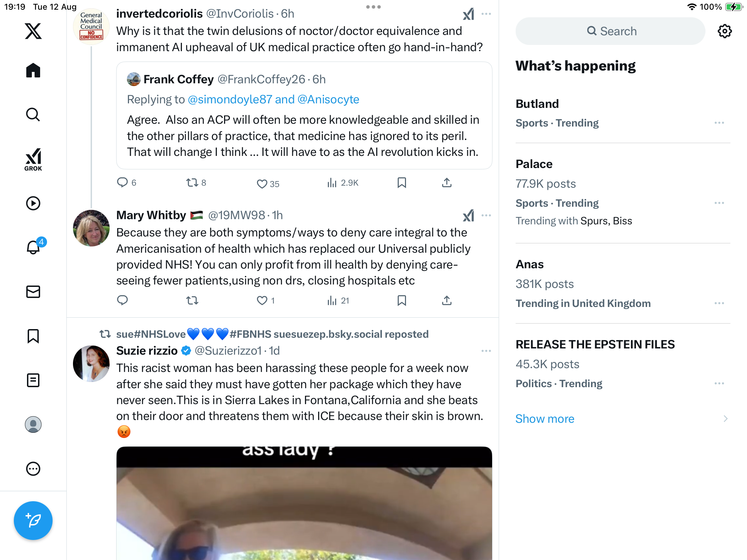Viewport: 747px width, 560px height.
Task: Open the Palace trending topic
Action: tap(534, 164)
